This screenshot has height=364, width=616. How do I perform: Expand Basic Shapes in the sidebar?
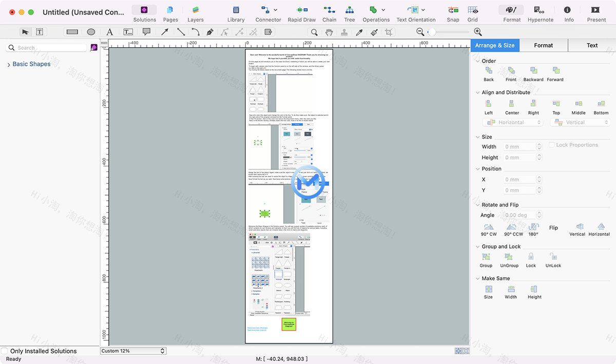pos(9,64)
